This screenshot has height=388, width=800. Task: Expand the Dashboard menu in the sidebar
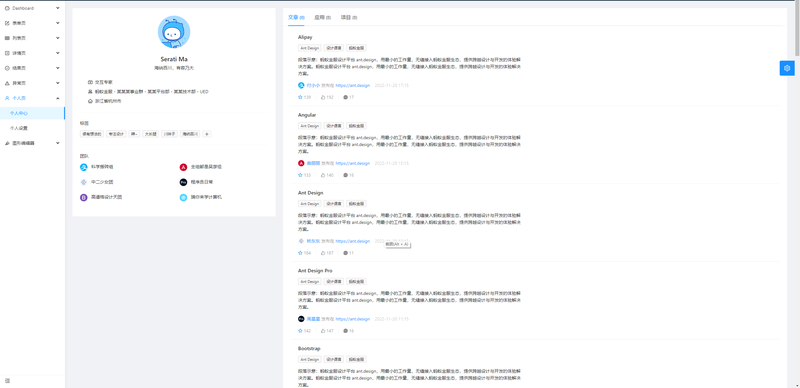[32, 8]
